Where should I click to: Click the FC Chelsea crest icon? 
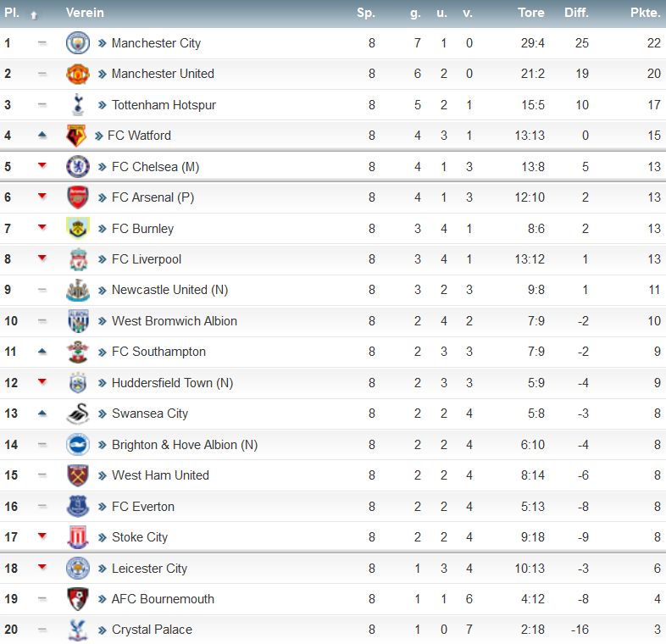click(78, 167)
